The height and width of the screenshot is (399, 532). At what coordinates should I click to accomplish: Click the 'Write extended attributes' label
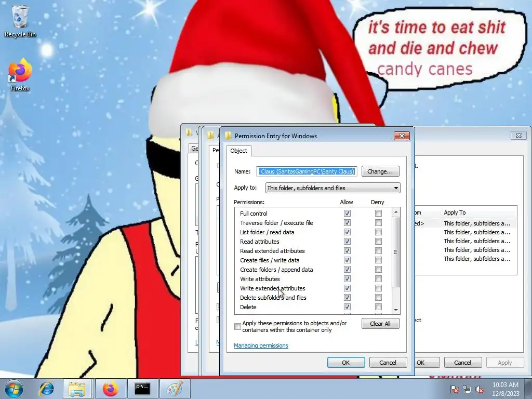(272, 288)
